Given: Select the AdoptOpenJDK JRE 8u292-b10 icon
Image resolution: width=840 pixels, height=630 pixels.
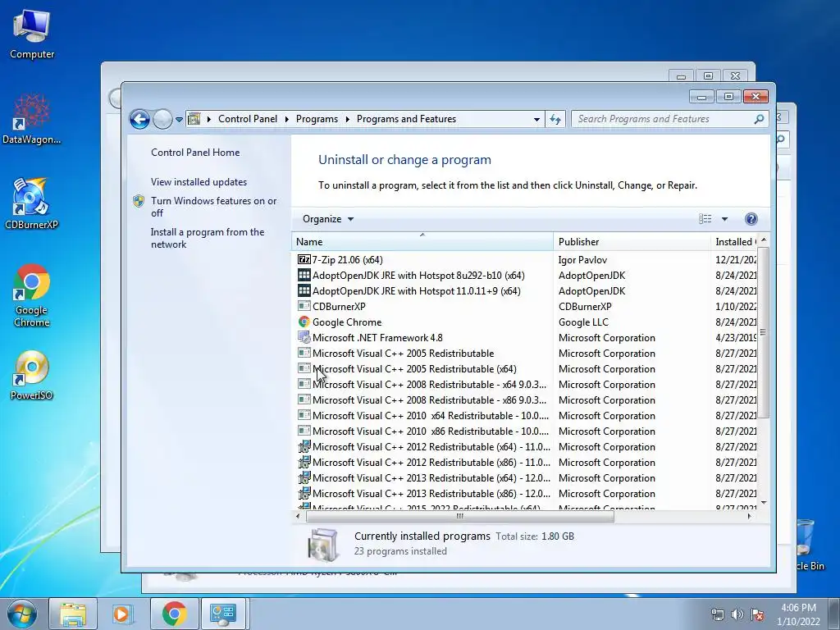Looking at the screenshot, I should coord(304,276).
